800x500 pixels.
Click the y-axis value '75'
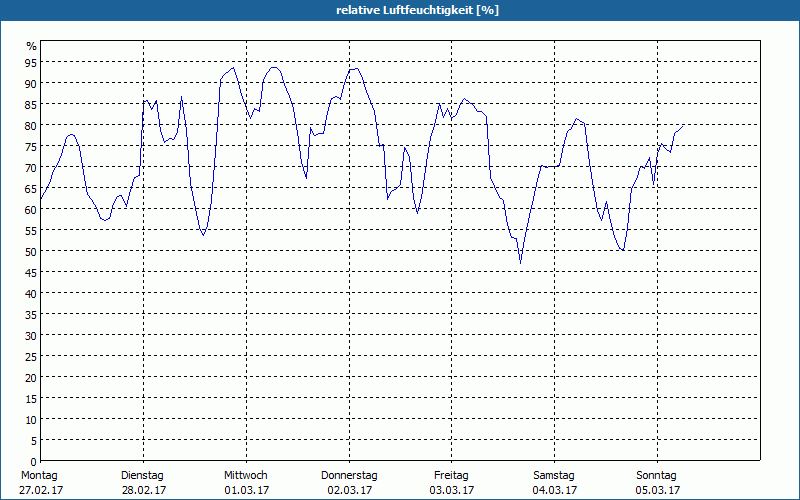(32, 146)
